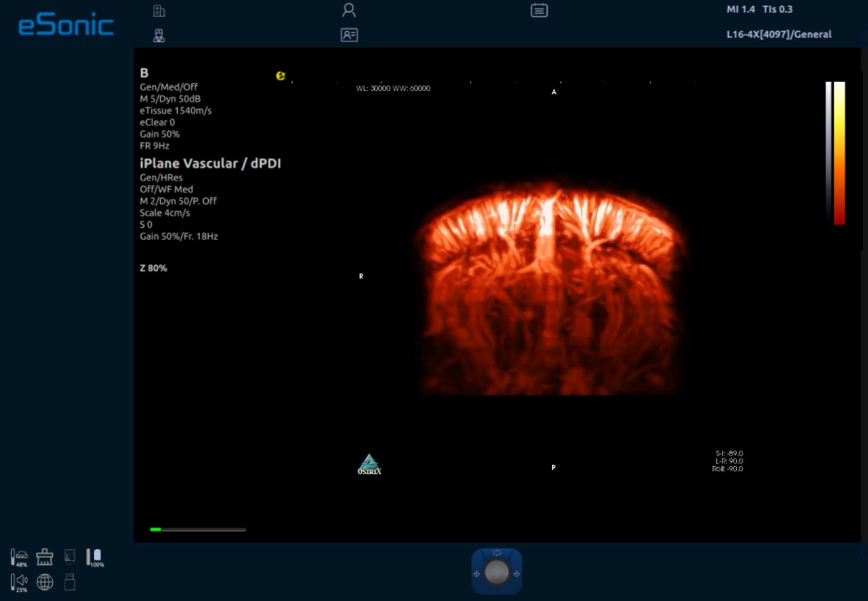Click the eSonic logo
The image size is (868, 601).
coord(66,25)
